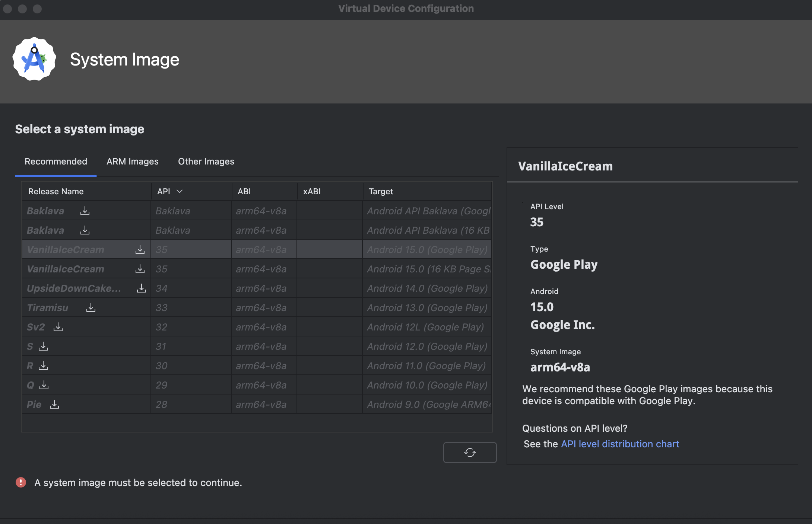Screen dimensions: 812x524
Task: Toggle the API column sort arrow
Action: click(x=180, y=191)
